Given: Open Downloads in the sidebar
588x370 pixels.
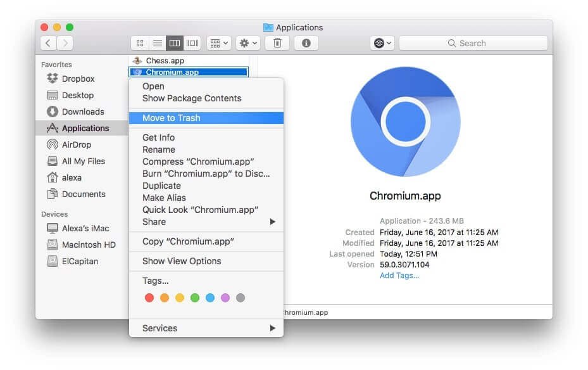Looking at the screenshot, I should click(x=82, y=112).
